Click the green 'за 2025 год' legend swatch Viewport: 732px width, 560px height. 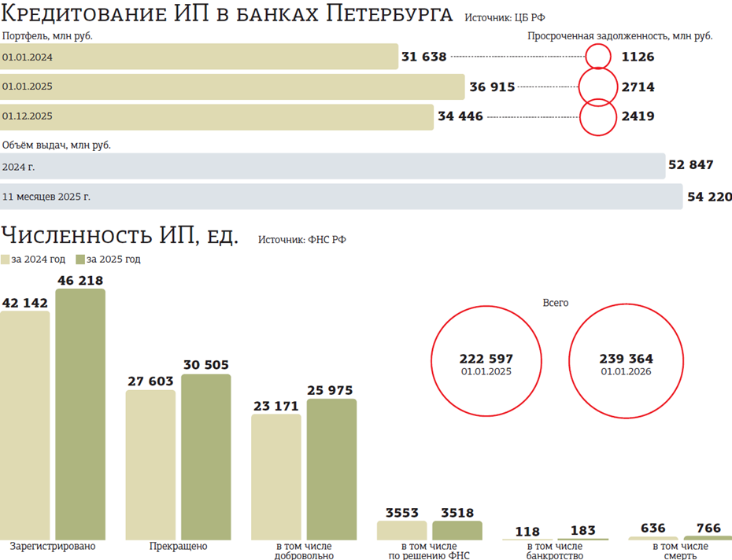tap(80, 260)
